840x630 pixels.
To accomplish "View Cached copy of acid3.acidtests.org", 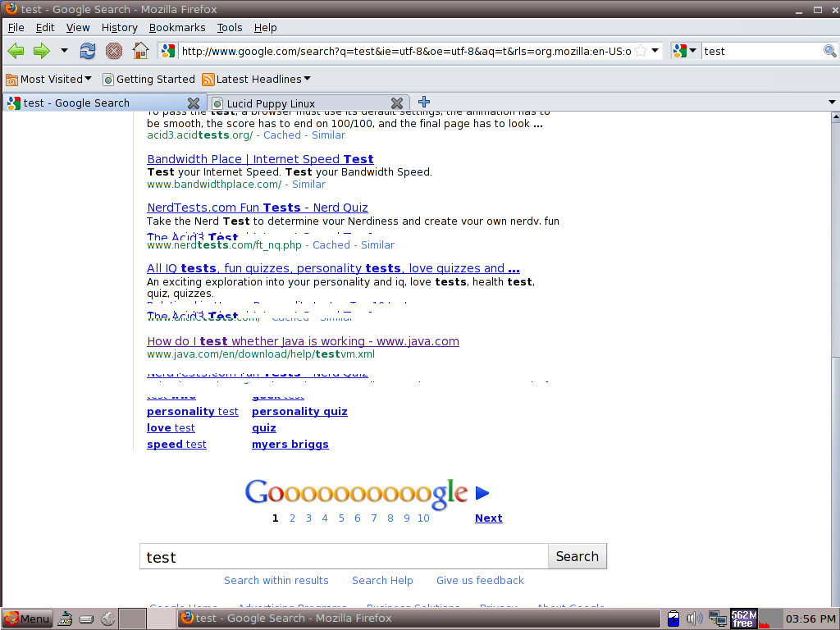I will tap(282, 135).
